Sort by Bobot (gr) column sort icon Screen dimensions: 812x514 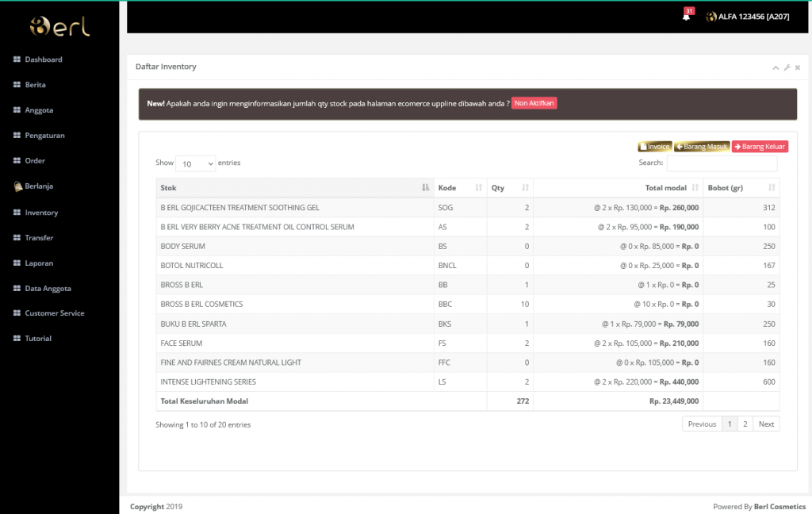click(x=772, y=188)
